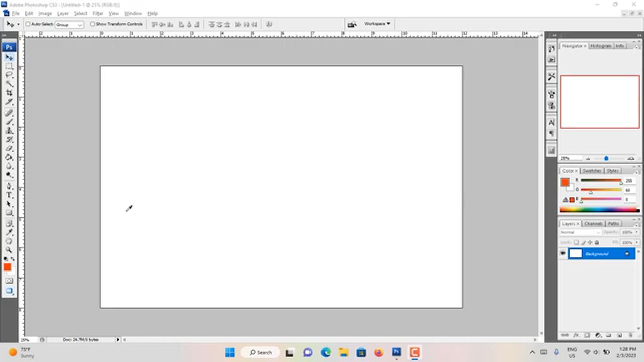Change the screen mode button
Image resolution: width=644 pixels, height=362 pixels.
tap(9, 291)
